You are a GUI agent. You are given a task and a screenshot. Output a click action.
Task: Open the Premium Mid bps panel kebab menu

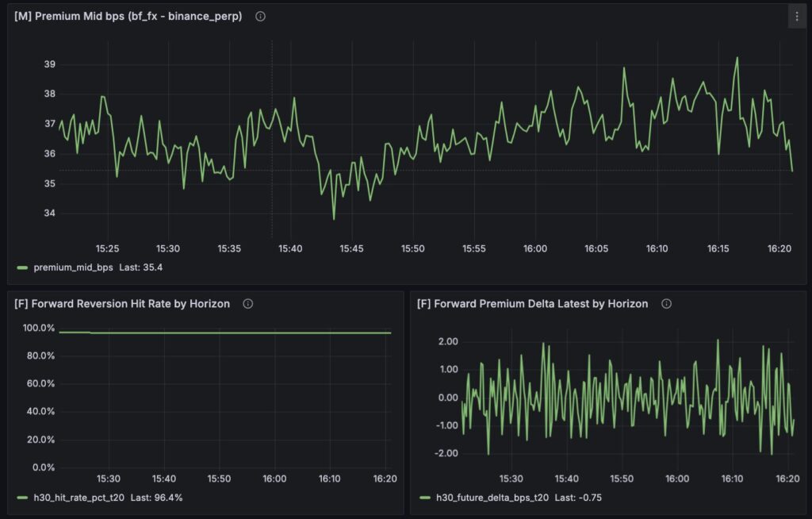click(x=797, y=17)
